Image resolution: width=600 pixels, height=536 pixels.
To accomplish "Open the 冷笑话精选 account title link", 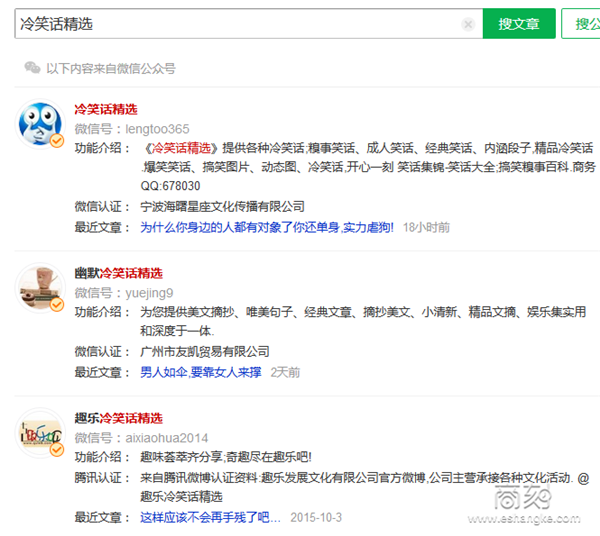I will click(105, 109).
